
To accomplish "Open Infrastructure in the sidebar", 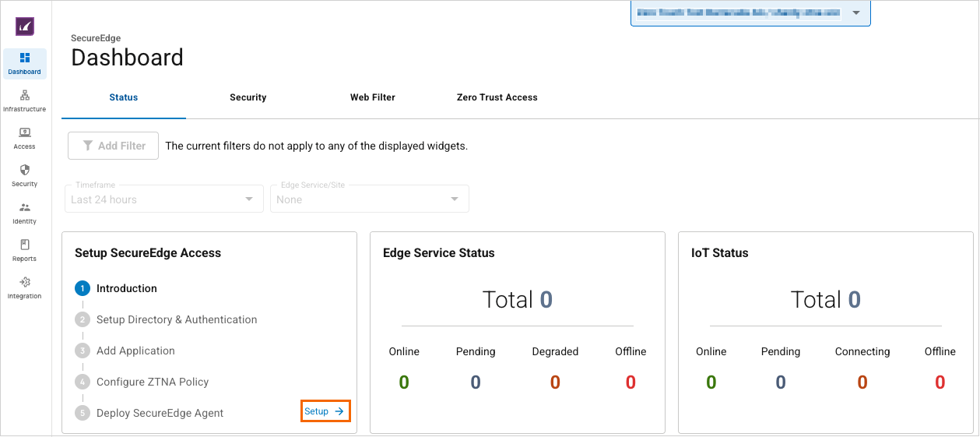I will [25, 100].
